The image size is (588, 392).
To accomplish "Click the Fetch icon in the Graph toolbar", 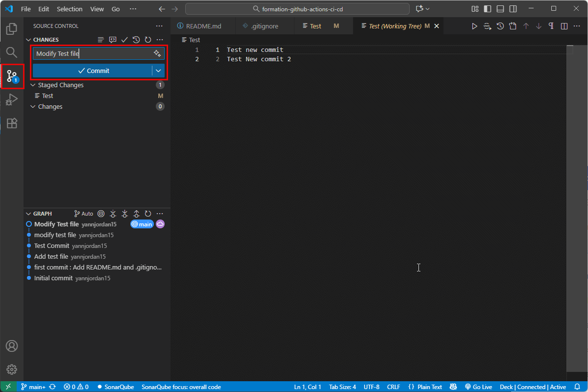I will [113, 214].
